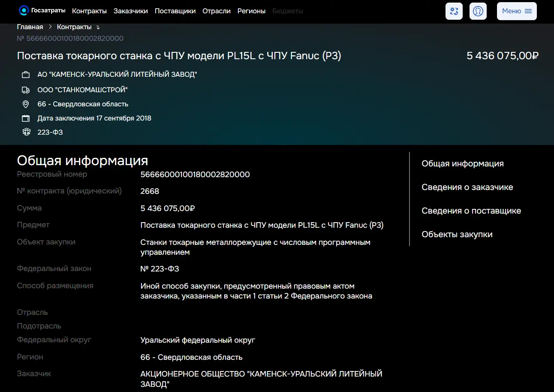The image size is (554, 392).
Task: Click the location pin icon beside Свердловская область
Action: pos(26,104)
